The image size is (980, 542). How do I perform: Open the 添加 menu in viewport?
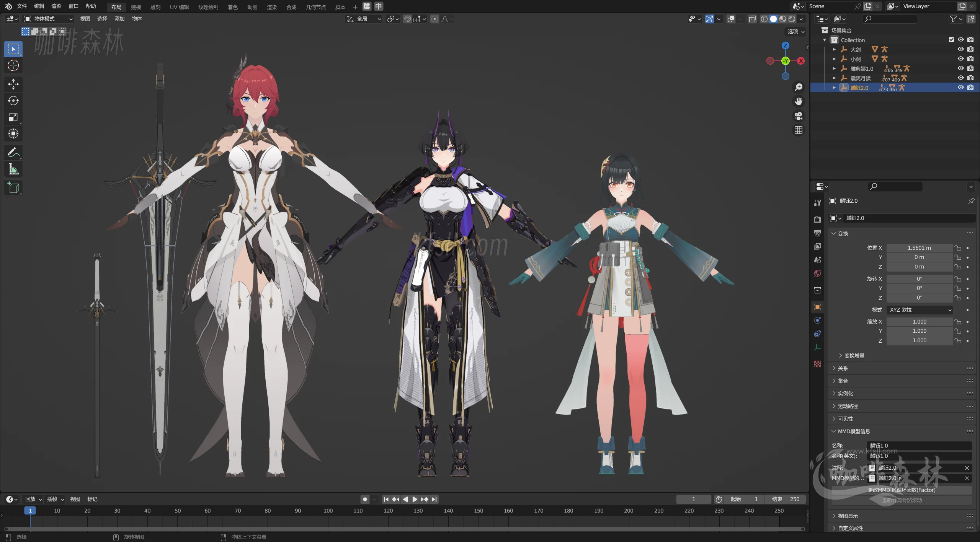coord(119,19)
